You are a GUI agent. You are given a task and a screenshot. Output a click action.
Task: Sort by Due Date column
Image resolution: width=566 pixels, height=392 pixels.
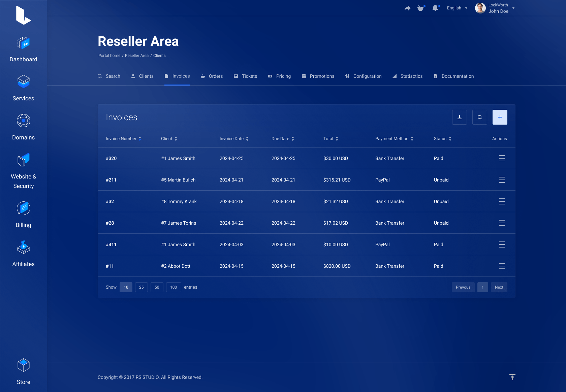click(x=283, y=139)
